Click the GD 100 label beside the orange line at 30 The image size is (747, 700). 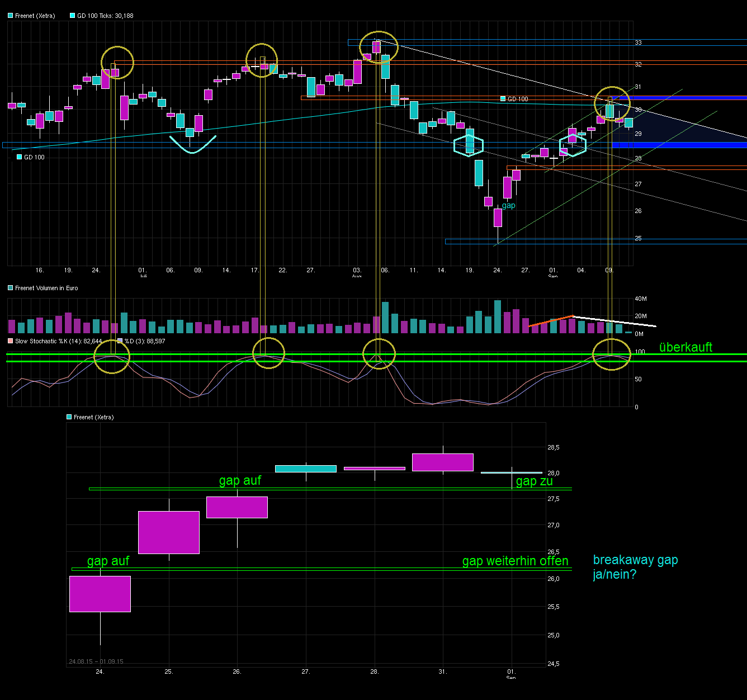(x=517, y=99)
